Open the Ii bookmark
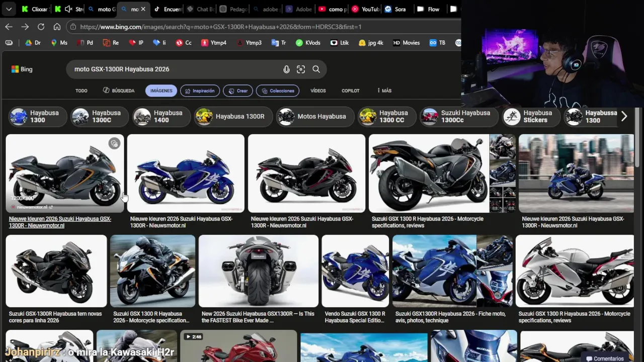This screenshot has height=362, width=644. pos(159,43)
